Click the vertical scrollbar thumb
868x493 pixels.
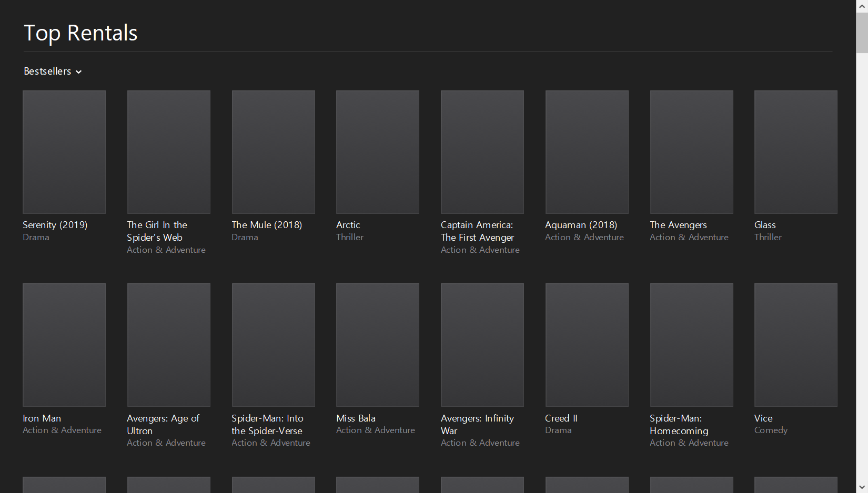pyautogui.click(x=862, y=33)
